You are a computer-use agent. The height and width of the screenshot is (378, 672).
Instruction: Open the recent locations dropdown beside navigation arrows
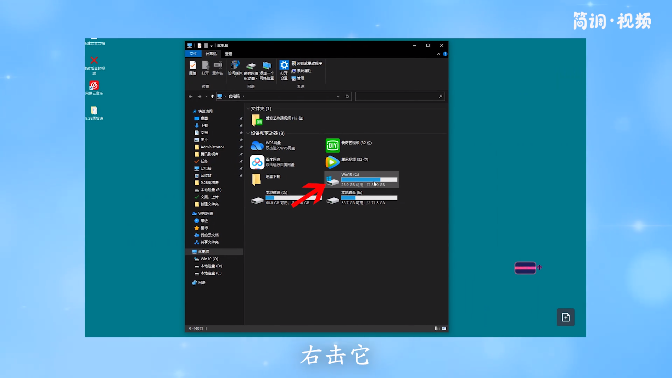[x=206, y=96]
